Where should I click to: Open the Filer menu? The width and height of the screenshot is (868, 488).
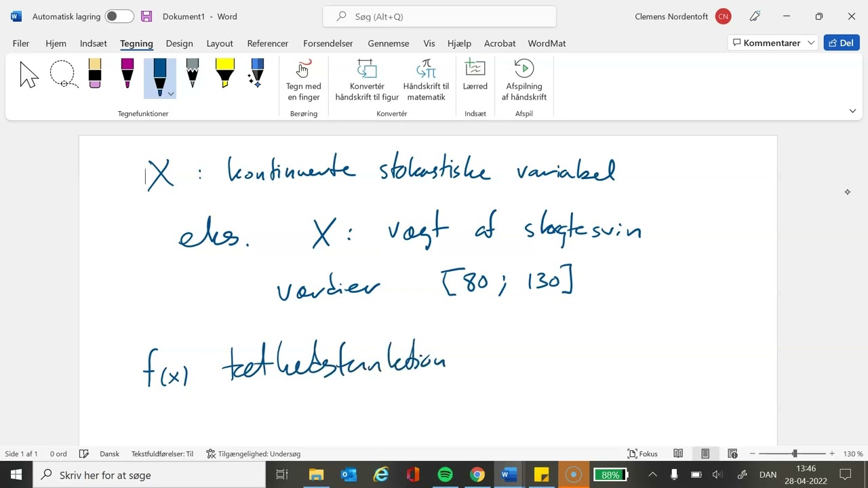pyautogui.click(x=21, y=43)
